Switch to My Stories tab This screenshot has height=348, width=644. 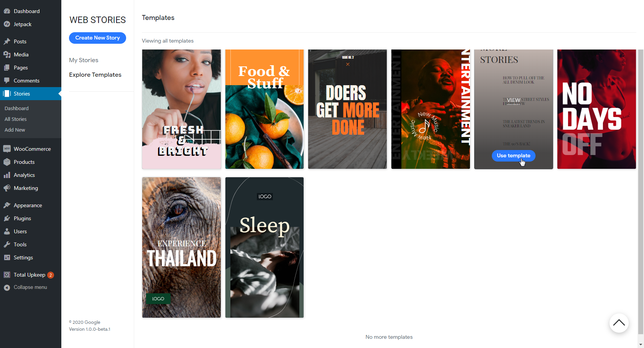coord(84,60)
